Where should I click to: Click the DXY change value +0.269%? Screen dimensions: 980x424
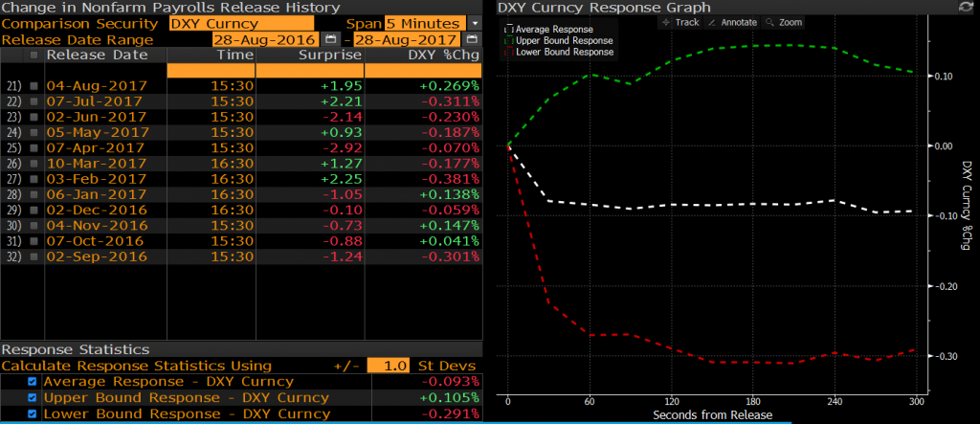click(449, 86)
